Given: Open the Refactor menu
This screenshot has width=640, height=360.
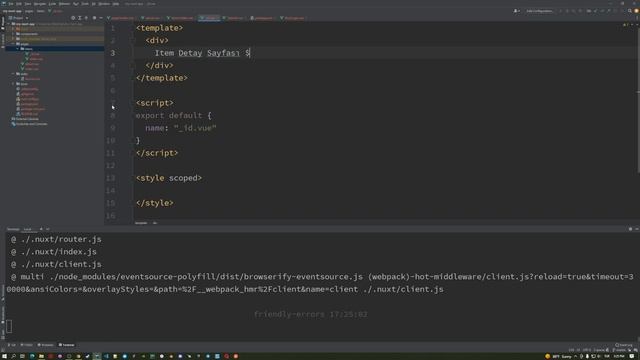Looking at the screenshot, I should click(64, 4).
